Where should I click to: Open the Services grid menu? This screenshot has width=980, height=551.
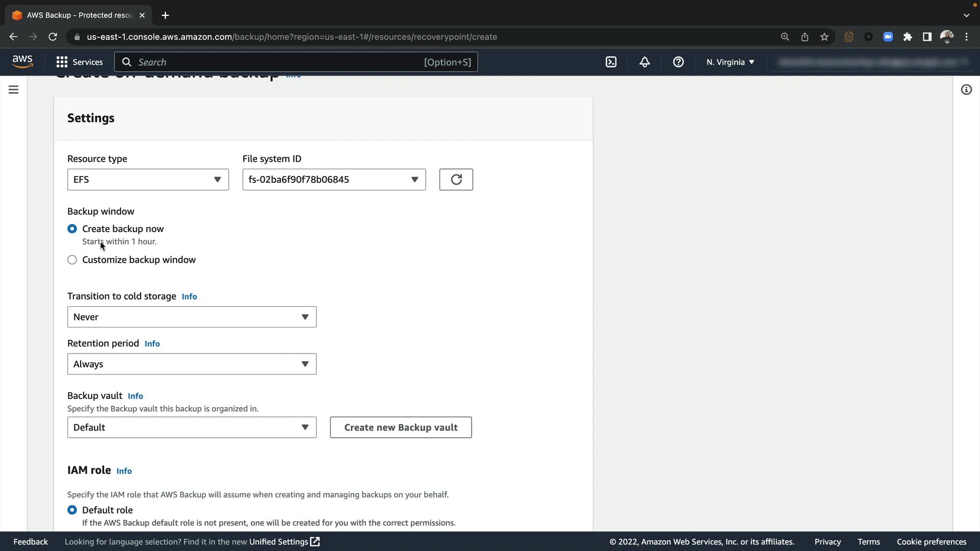[80, 62]
